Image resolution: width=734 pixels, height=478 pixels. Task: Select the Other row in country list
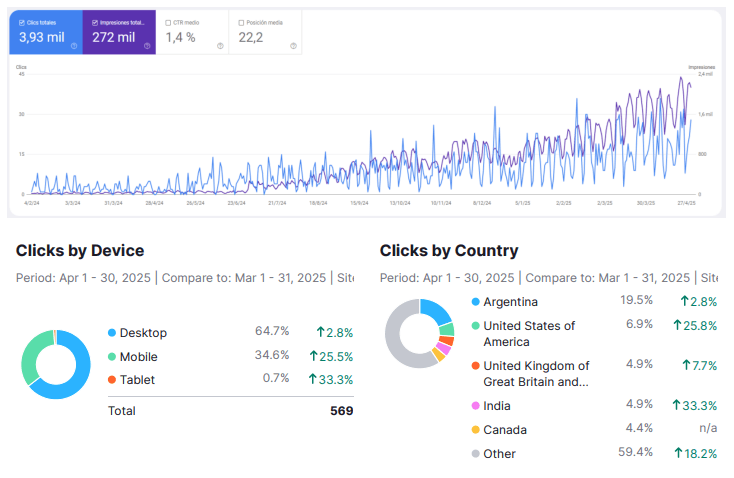pyautogui.click(x=499, y=453)
